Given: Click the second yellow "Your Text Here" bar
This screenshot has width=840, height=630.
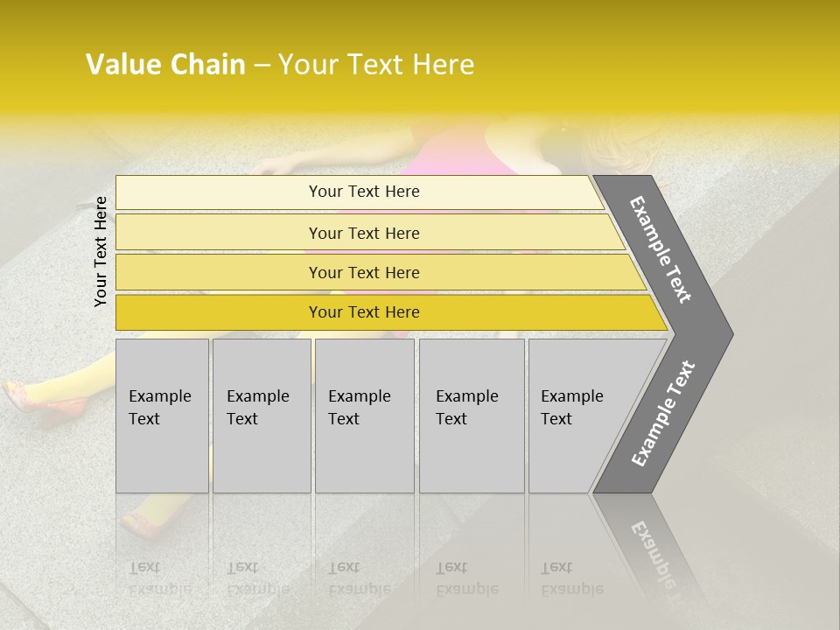Looking at the screenshot, I should point(363,233).
